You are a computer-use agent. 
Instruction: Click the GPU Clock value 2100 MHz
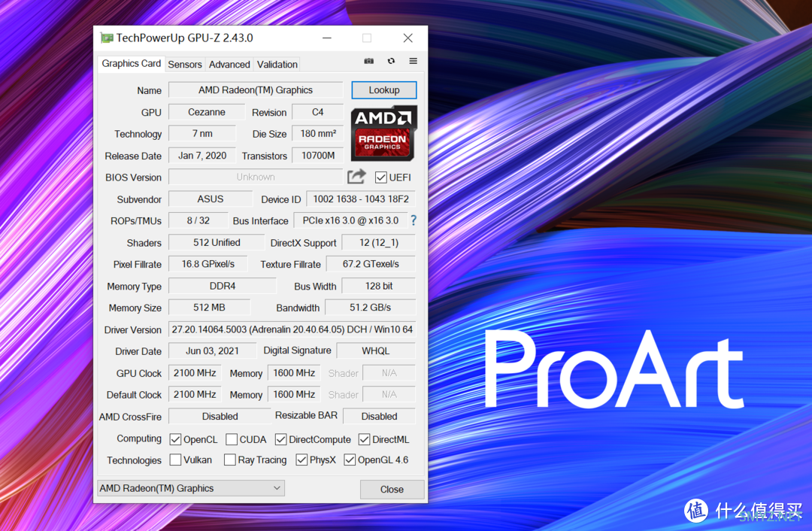click(195, 373)
